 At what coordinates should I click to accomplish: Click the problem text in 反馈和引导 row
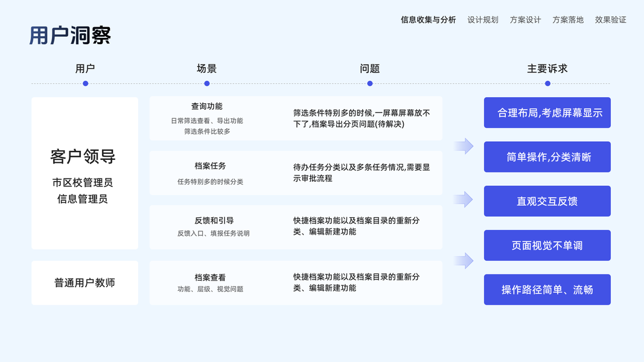click(x=357, y=226)
